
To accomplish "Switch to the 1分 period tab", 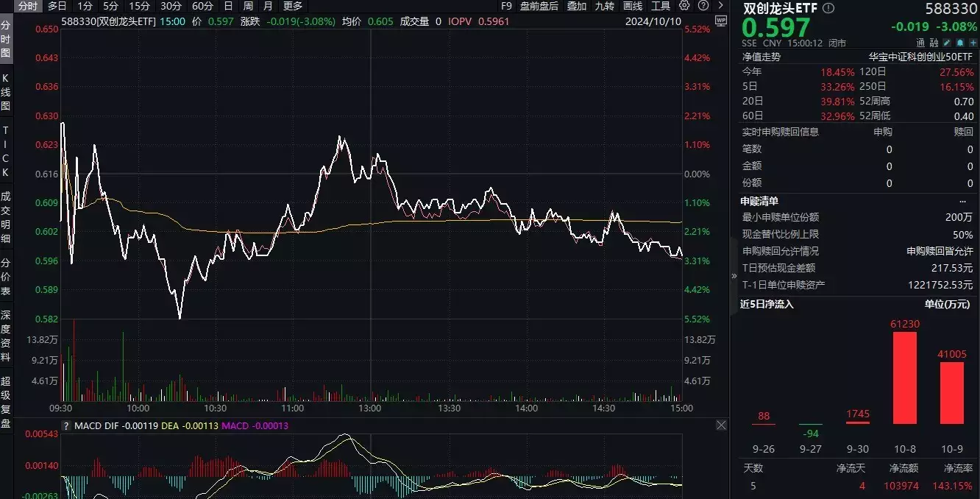I will (85, 6).
